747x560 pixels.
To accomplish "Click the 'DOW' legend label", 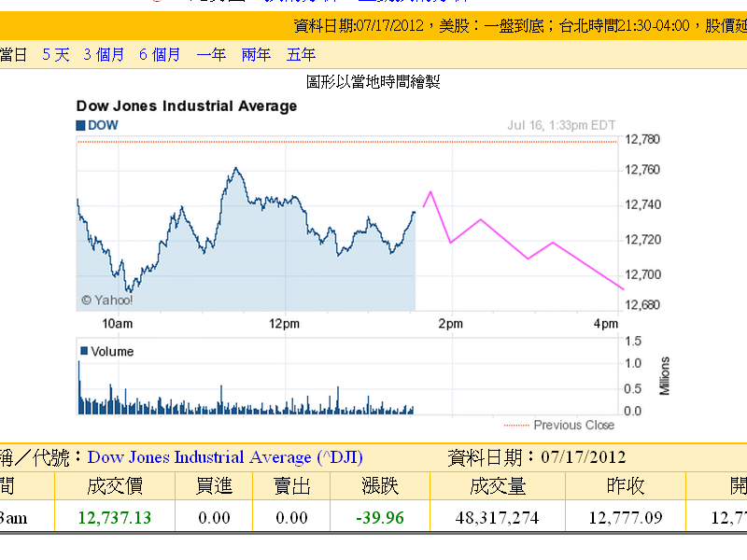I will tap(103, 125).
